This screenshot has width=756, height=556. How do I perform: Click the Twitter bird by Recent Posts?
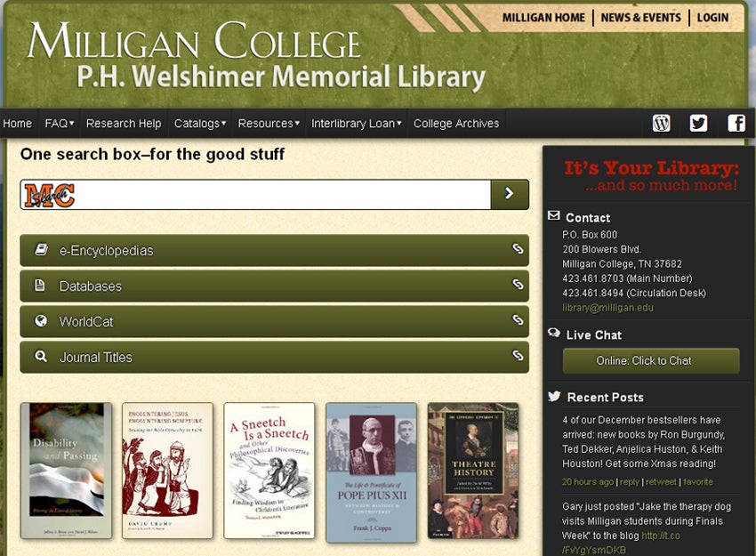coord(554,396)
